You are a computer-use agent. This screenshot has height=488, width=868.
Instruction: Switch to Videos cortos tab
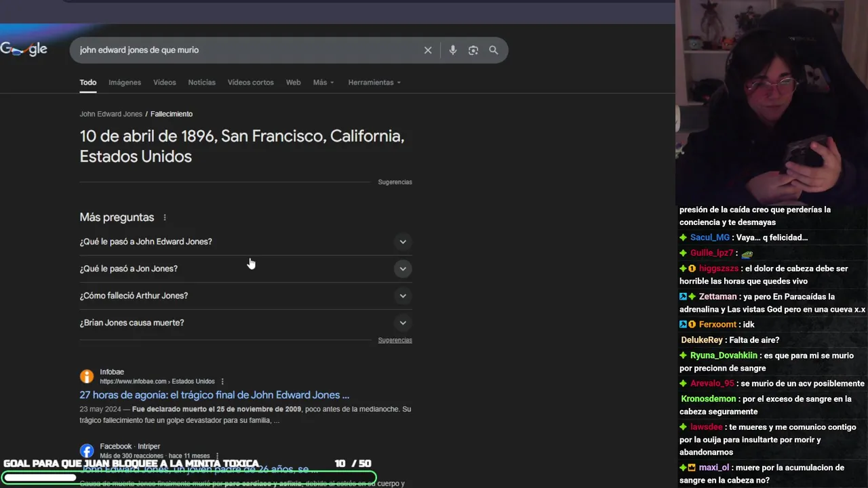pos(250,82)
